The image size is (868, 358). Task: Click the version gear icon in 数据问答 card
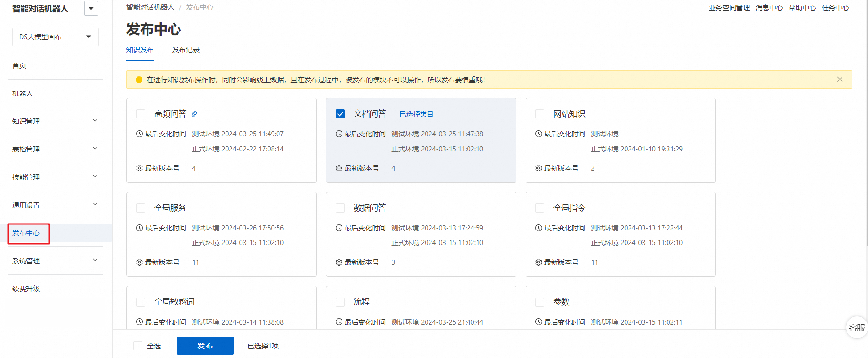[x=339, y=262]
